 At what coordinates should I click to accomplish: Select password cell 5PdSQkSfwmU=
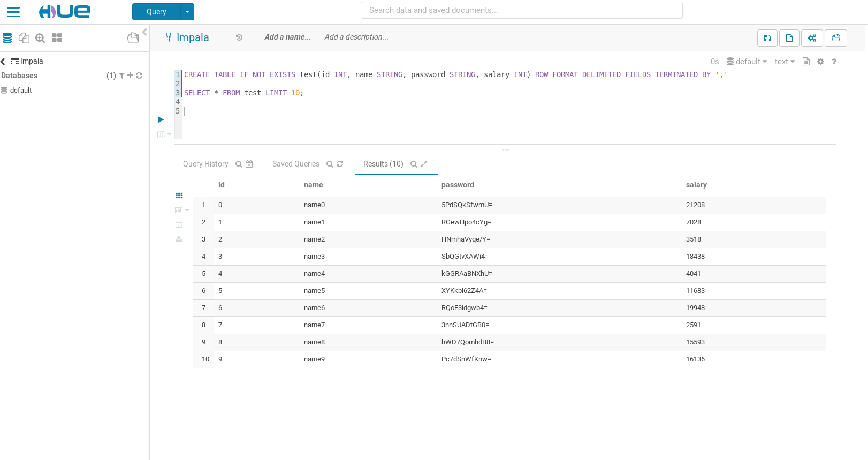click(x=467, y=205)
